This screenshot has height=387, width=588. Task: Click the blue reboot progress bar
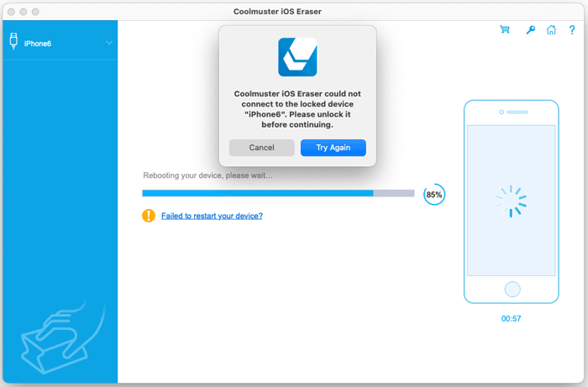coord(257,193)
